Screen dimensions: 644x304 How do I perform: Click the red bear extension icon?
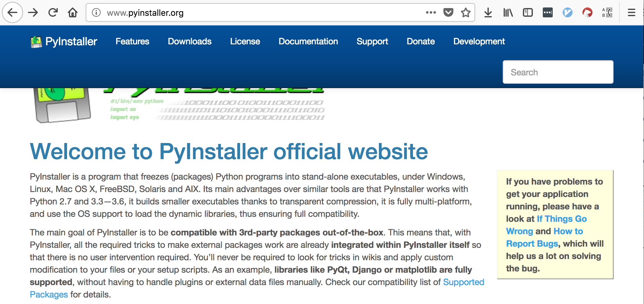point(587,12)
